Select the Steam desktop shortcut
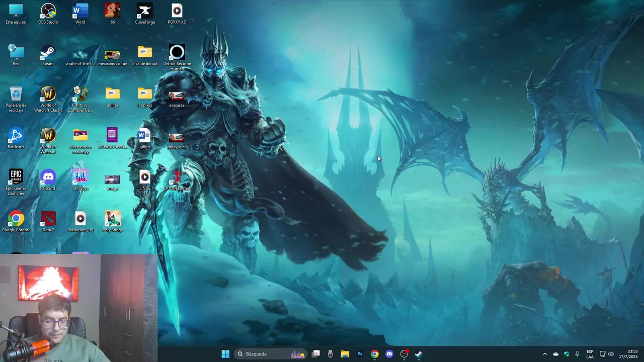Viewport: 644px width, 362px height. (x=48, y=55)
